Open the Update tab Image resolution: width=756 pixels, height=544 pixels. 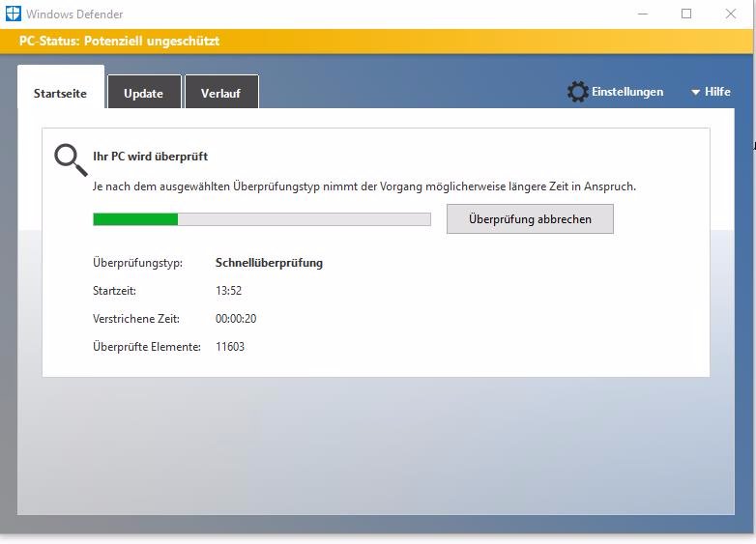144,93
